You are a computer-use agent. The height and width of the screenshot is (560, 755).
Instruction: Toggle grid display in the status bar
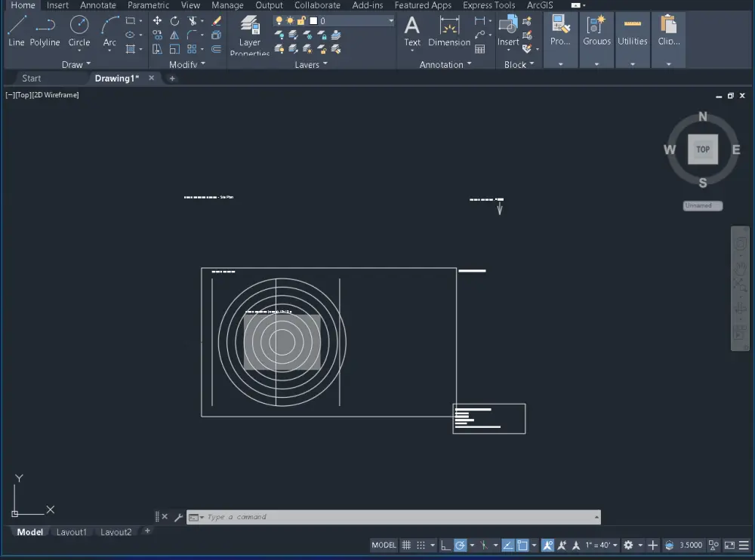(x=406, y=545)
